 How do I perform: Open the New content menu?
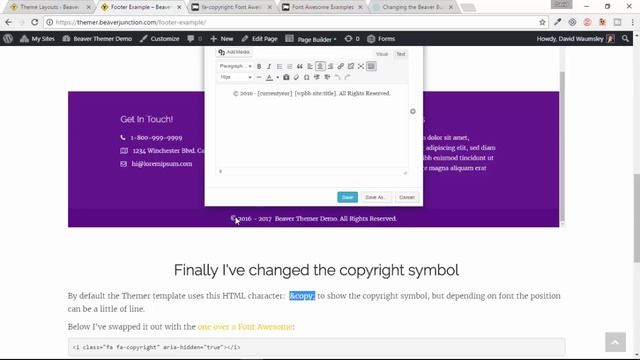point(222,39)
